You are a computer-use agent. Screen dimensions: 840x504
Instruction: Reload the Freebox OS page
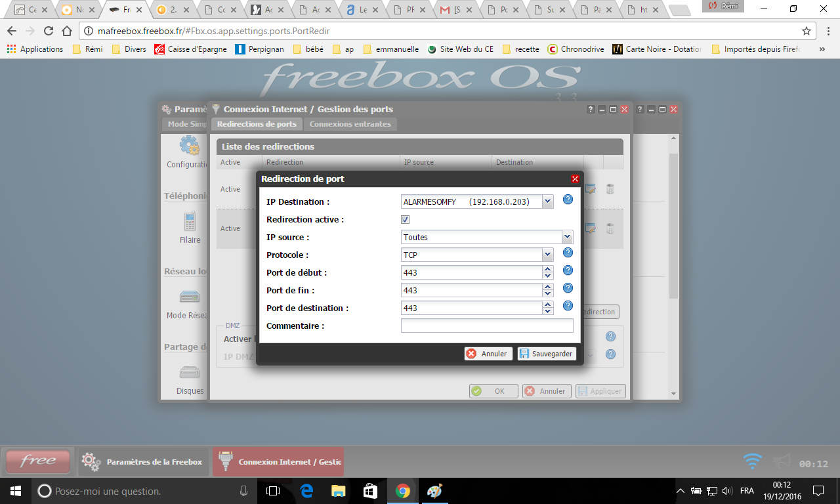48,31
